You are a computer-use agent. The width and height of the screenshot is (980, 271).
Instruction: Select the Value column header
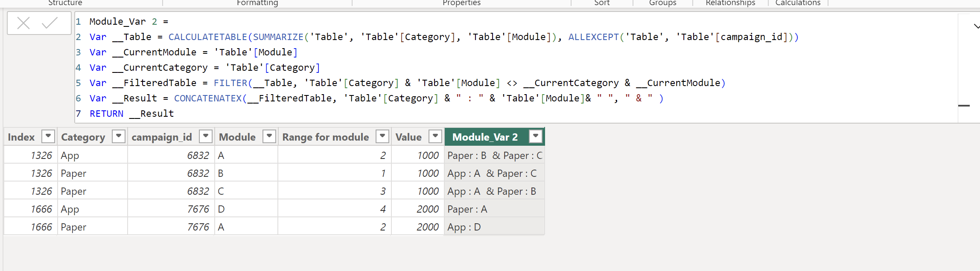pyautogui.click(x=408, y=137)
